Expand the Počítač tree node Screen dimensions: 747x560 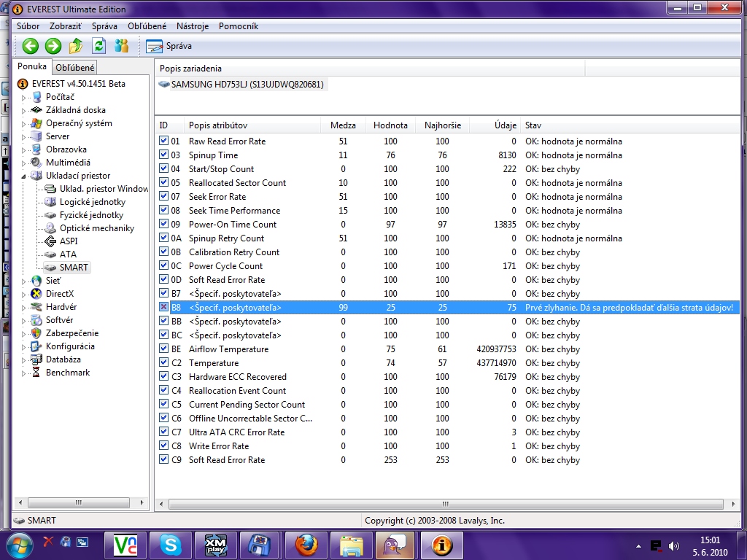coord(23,98)
